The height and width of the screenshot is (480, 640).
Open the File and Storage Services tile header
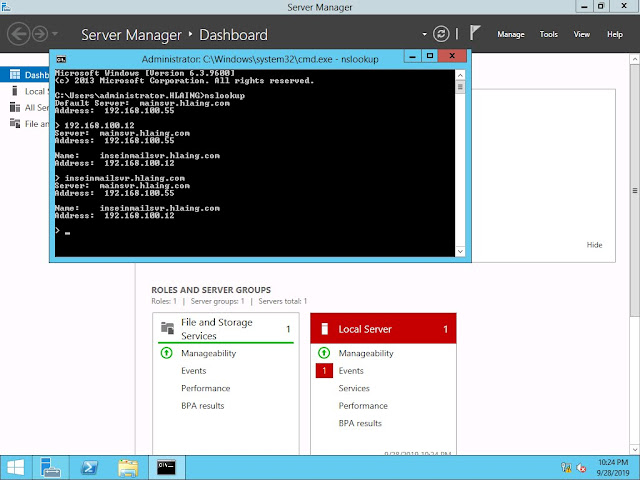225,329
